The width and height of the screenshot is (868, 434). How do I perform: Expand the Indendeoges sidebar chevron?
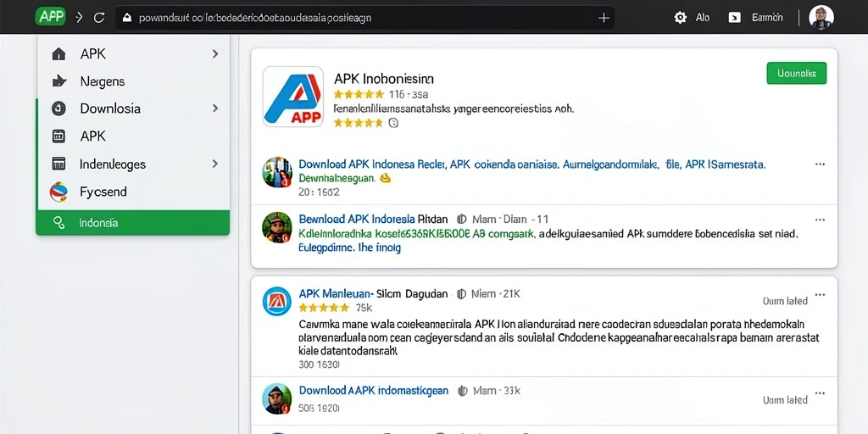pos(215,164)
